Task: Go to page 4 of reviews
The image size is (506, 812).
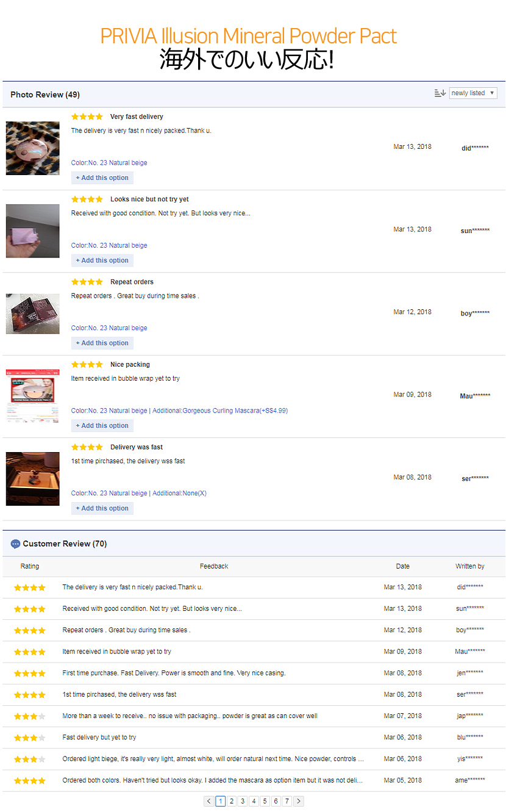Action: (x=254, y=801)
